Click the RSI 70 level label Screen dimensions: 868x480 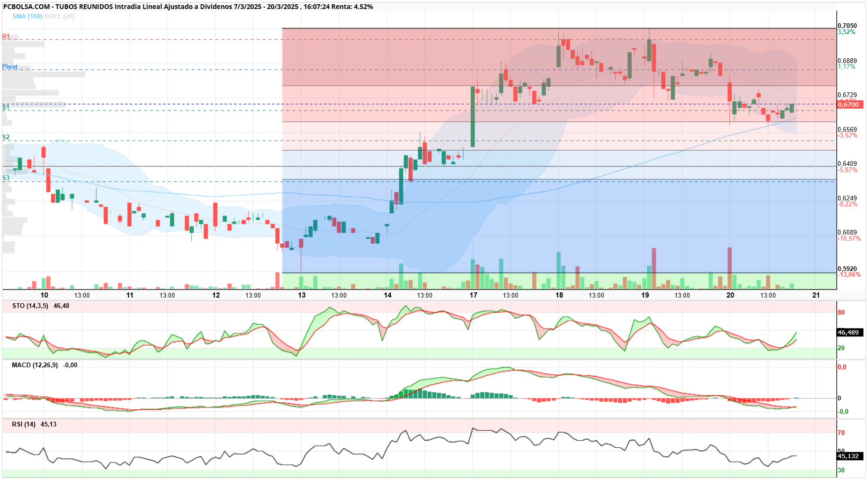[841, 433]
